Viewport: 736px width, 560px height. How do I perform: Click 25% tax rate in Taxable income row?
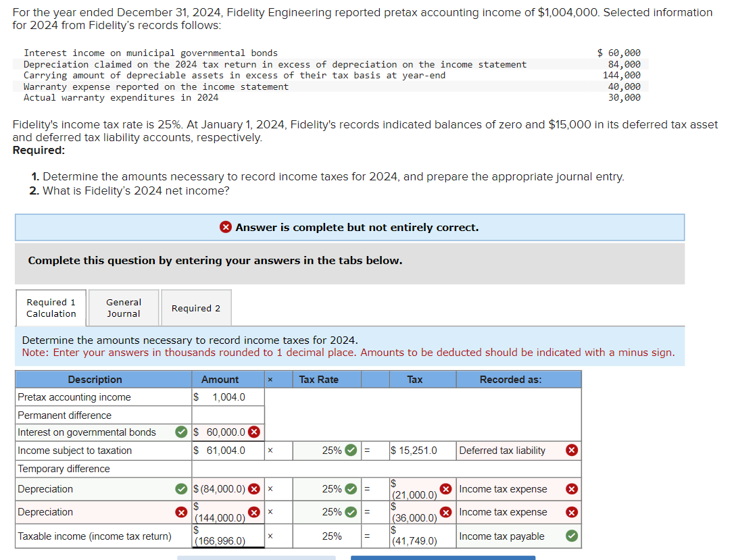(331, 536)
